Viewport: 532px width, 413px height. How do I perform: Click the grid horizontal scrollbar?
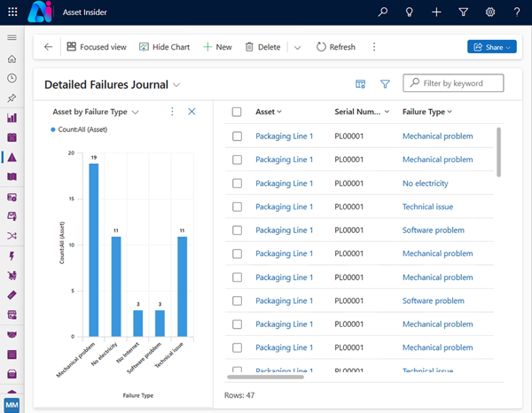tap(265, 377)
